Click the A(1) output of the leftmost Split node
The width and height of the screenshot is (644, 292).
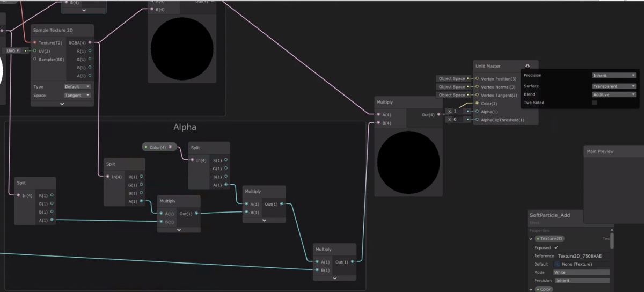52,220
